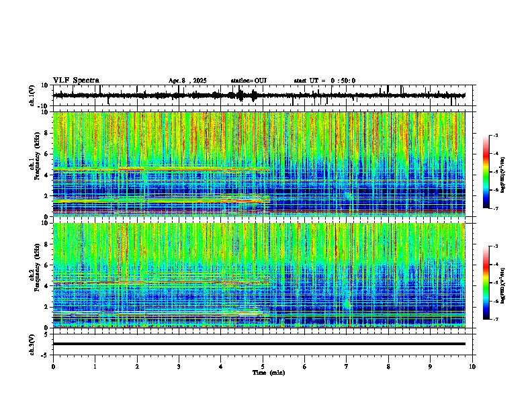
Task: Click the "-3" label on ch.1 color bar
Action: (495, 136)
